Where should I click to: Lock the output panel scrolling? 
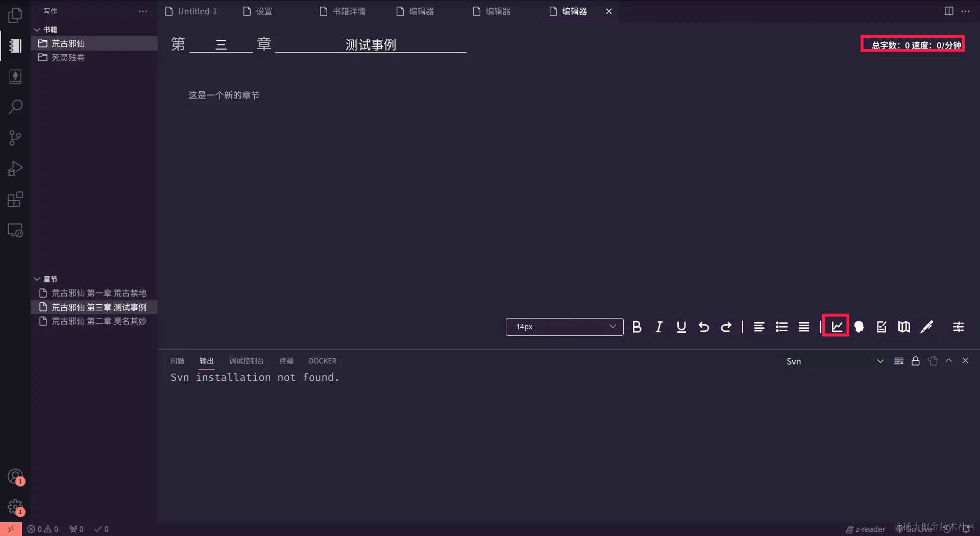915,361
